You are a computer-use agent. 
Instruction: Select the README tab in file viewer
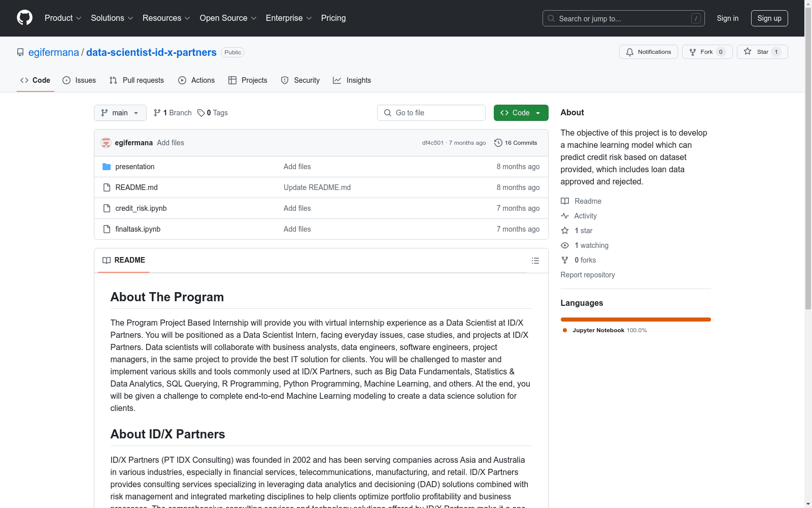pos(124,260)
